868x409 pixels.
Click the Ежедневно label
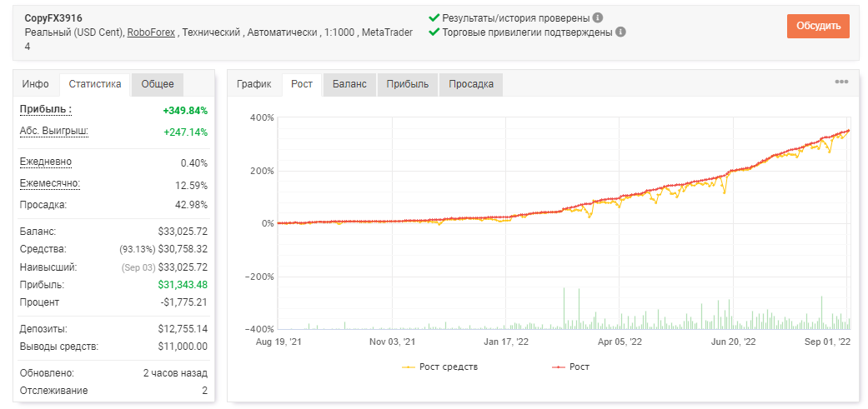pos(46,162)
